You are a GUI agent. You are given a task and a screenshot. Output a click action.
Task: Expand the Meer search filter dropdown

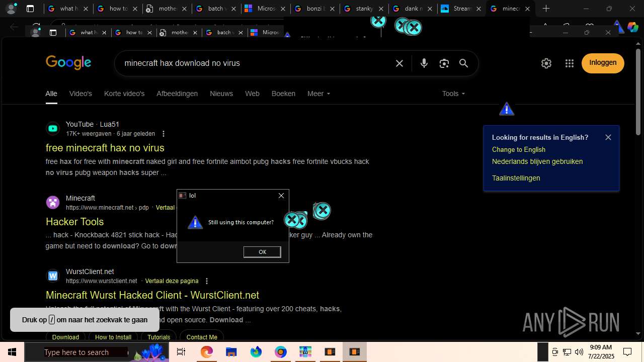pos(319,94)
